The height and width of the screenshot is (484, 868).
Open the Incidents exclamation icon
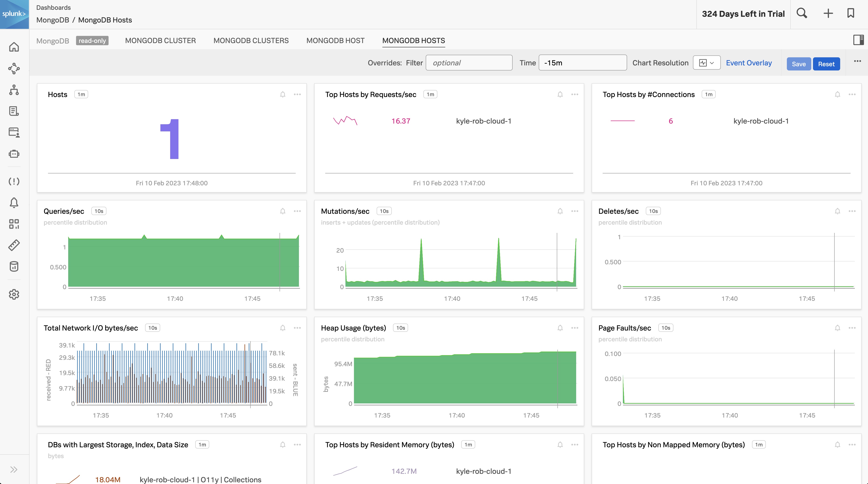[x=14, y=181]
